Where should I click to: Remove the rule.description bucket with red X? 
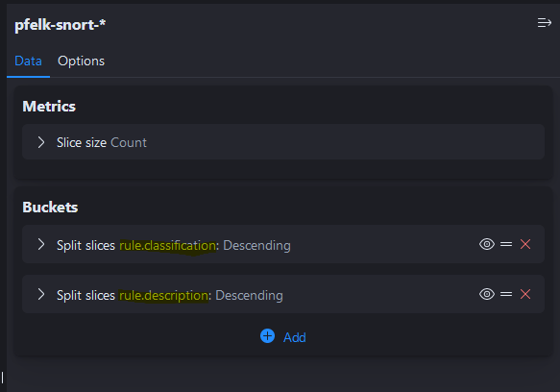[x=525, y=294]
